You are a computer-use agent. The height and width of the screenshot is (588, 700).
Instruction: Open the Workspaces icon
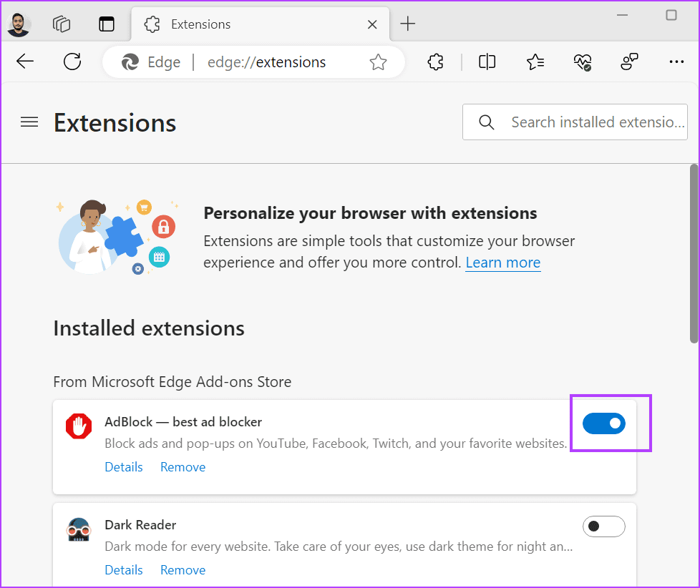pos(62,24)
